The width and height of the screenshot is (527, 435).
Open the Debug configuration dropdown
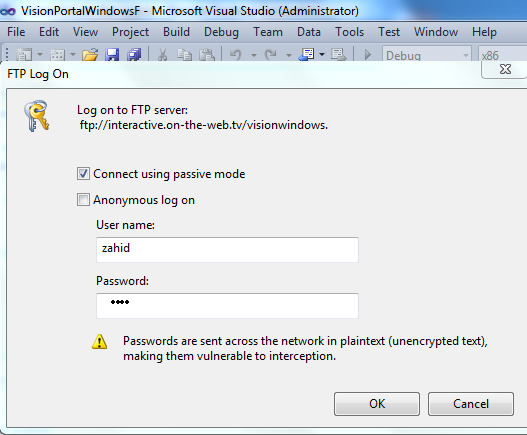coord(427,55)
